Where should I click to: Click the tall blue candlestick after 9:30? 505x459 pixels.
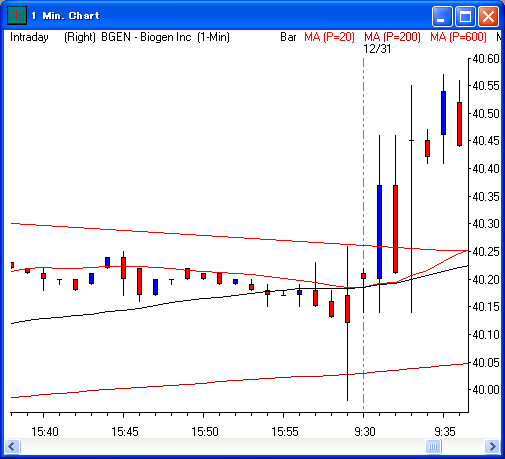coord(379,232)
